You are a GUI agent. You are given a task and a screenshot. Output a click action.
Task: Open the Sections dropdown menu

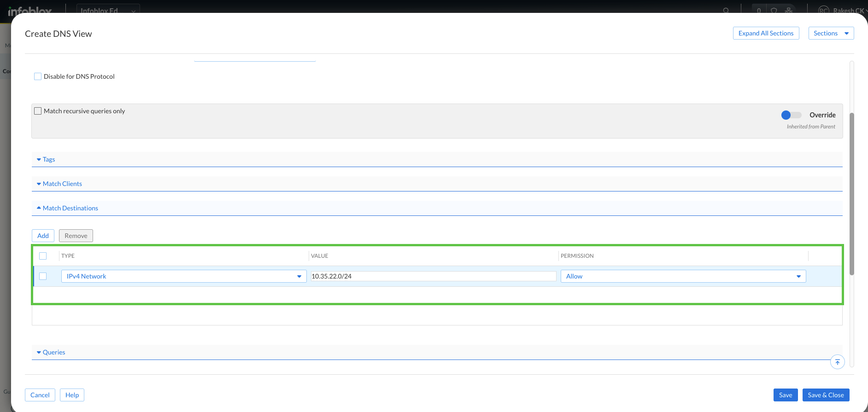(831, 33)
